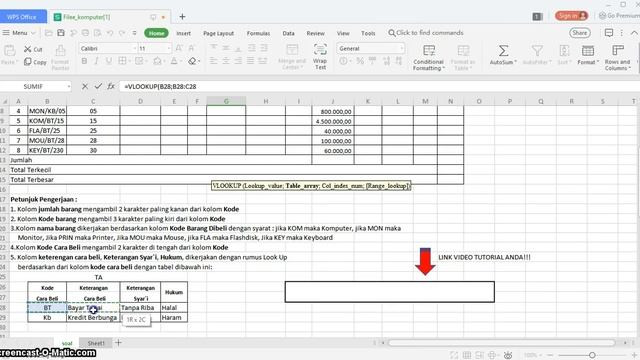Click the Format Painter icon
Image resolution: width=640 pixels, height=360 pixels.
pos(60,51)
